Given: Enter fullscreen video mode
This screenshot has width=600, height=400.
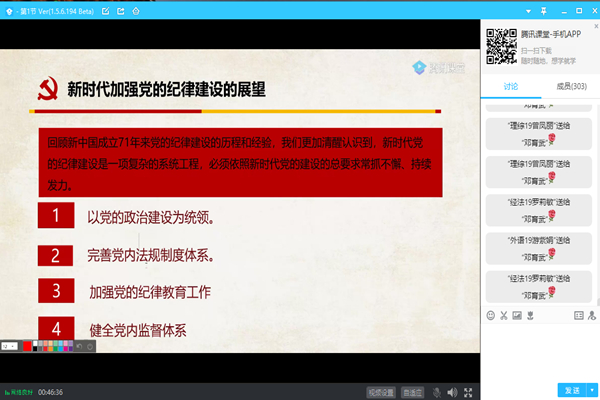Looking at the screenshot, I should pyautogui.click(x=468, y=391).
